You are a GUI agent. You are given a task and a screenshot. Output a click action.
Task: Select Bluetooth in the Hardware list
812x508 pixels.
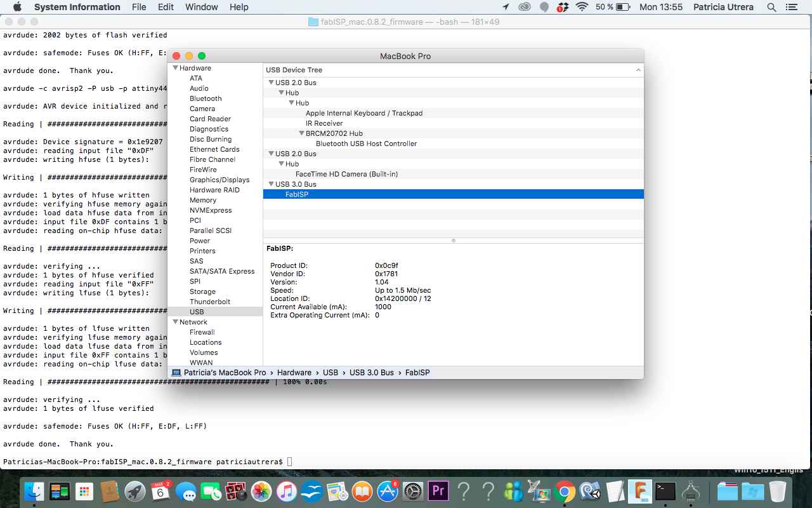click(x=206, y=98)
